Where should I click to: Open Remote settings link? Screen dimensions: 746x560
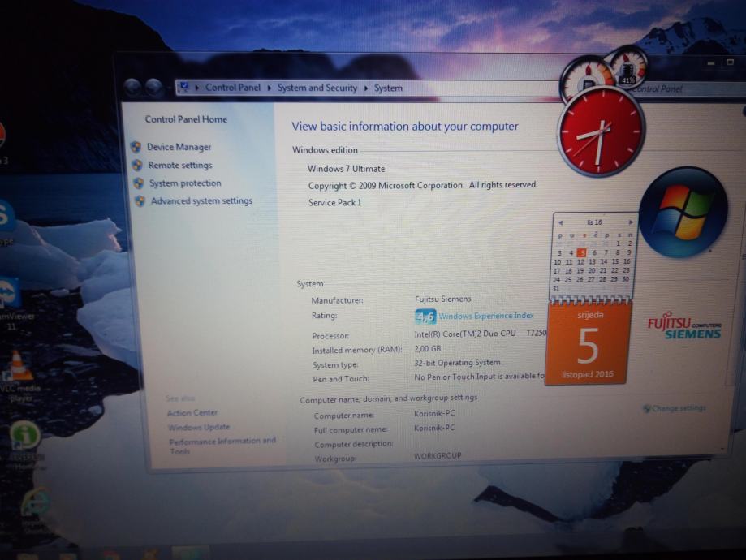[180, 165]
